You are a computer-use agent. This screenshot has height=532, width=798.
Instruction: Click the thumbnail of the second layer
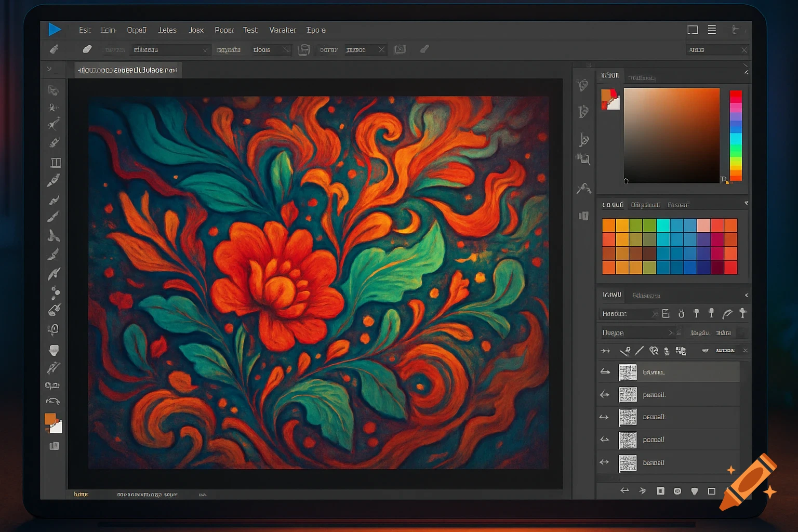tap(628, 394)
